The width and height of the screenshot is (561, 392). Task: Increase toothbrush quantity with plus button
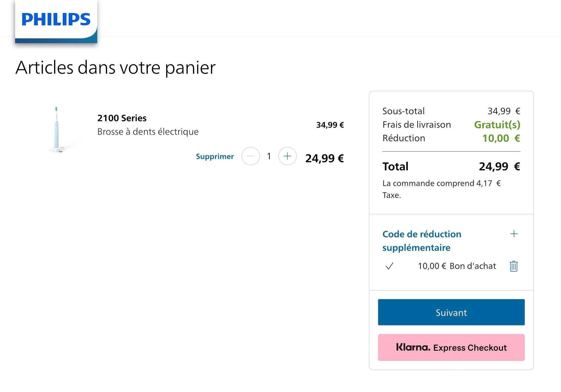pyautogui.click(x=287, y=156)
